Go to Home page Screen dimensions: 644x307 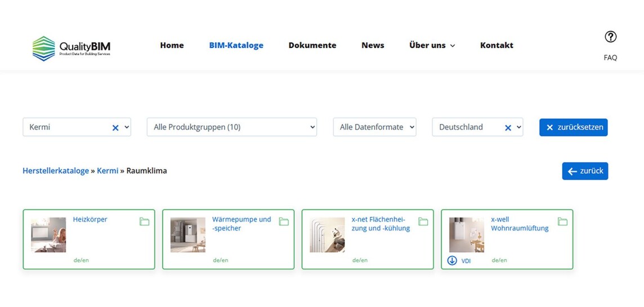coord(172,45)
